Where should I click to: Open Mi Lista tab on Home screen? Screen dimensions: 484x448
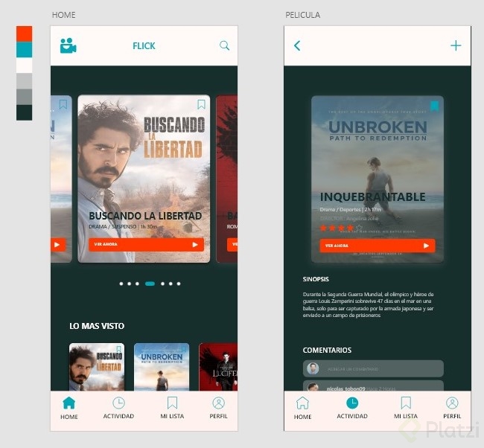click(x=172, y=409)
